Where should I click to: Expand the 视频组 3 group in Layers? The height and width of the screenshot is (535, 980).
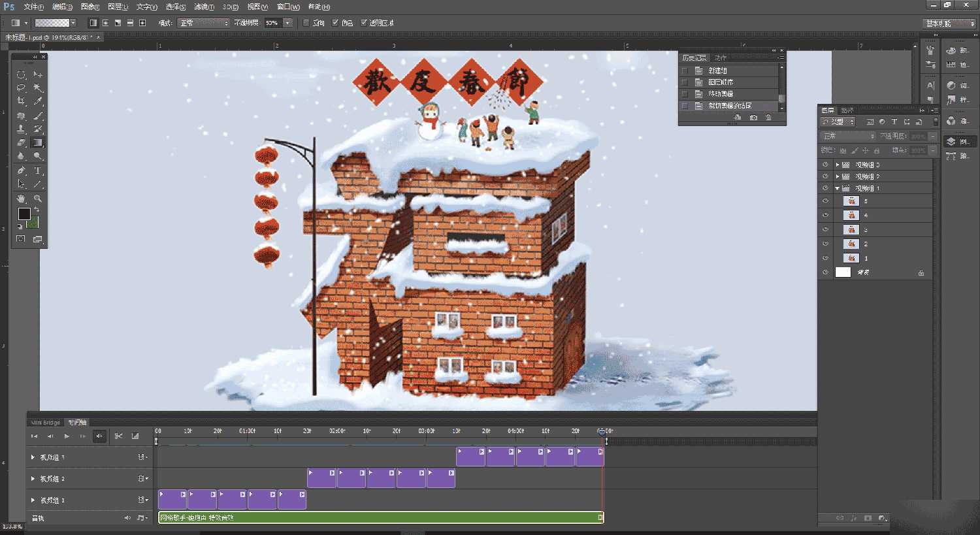[837, 164]
